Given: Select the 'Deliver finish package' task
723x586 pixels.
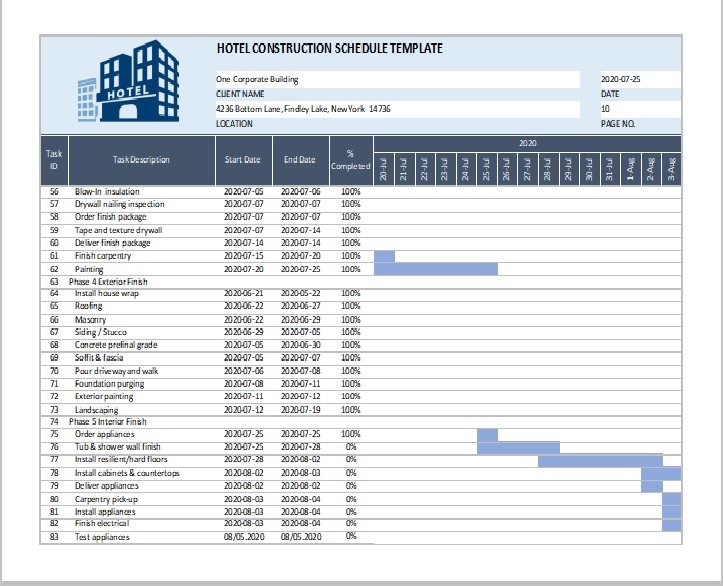Looking at the screenshot, I should click(113, 243).
